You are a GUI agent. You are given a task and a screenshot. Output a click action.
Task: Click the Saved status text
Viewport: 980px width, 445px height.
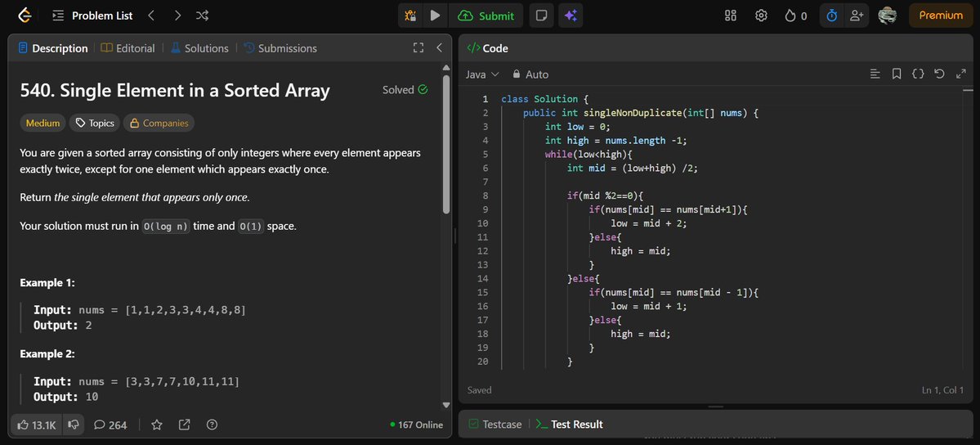tap(480, 390)
